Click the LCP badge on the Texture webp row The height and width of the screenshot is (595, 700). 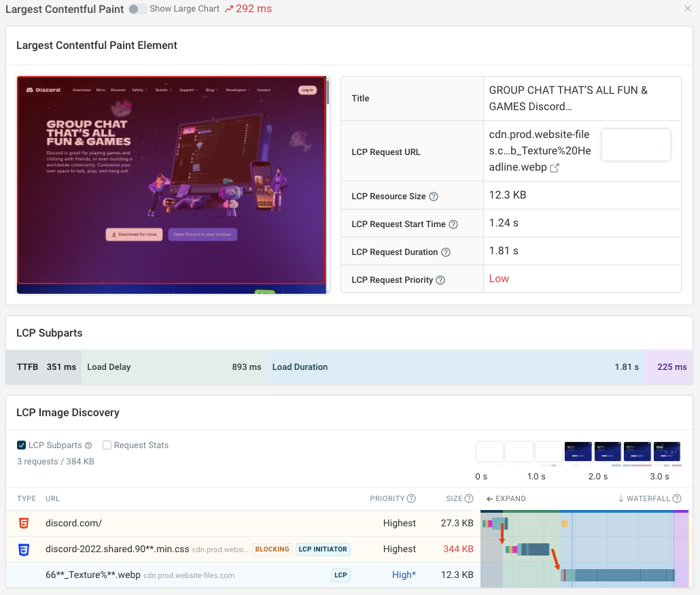[340, 575]
